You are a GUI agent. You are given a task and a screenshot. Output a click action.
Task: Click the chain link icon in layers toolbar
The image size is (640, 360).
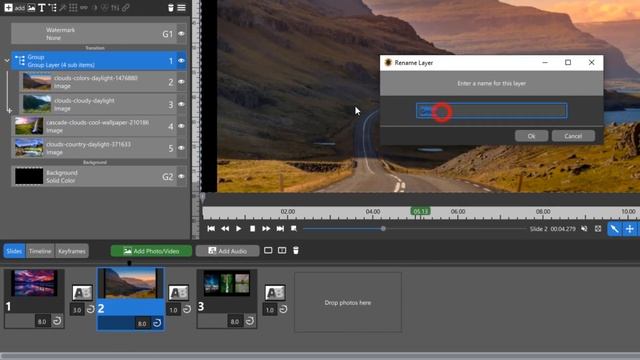(x=126, y=8)
